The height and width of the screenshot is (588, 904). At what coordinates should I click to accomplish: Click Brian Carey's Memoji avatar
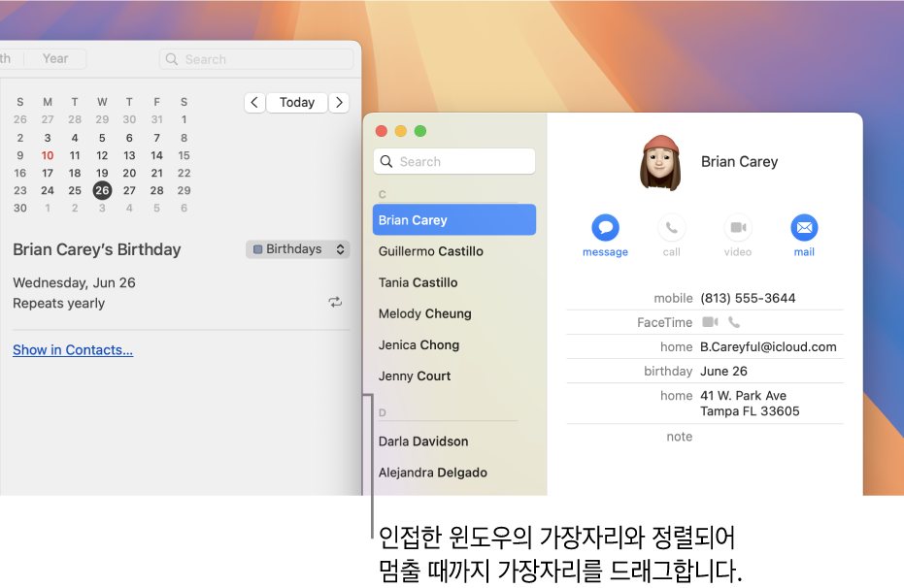(x=660, y=162)
